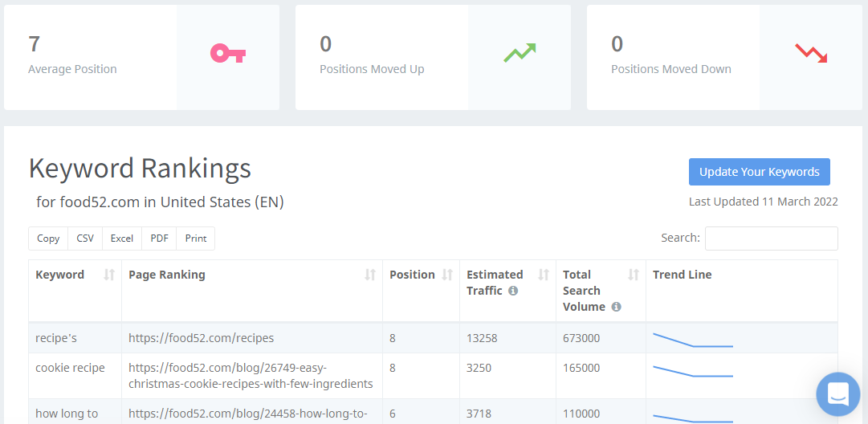Viewport: 868px width, 424px height.
Task: Sort by Total Search Volume arrows
Action: click(634, 275)
